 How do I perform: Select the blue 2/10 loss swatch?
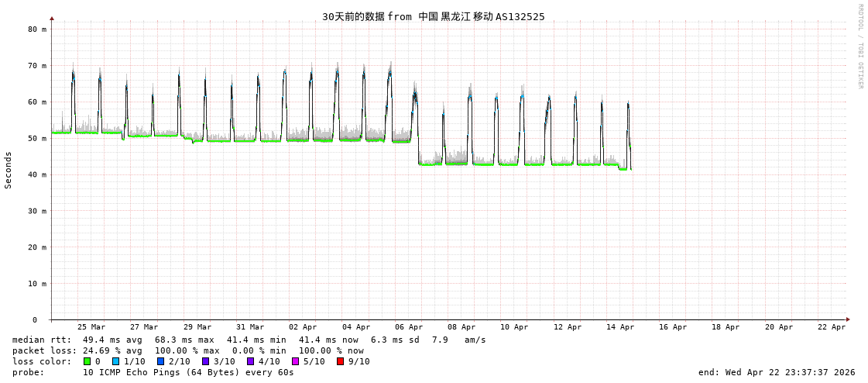[160, 361]
